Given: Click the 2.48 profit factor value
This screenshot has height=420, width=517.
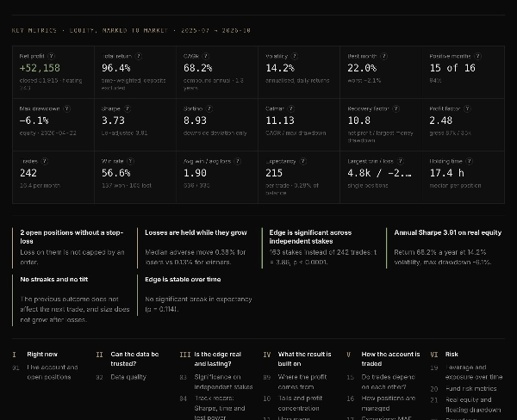Looking at the screenshot, I should tap(441, 120).
